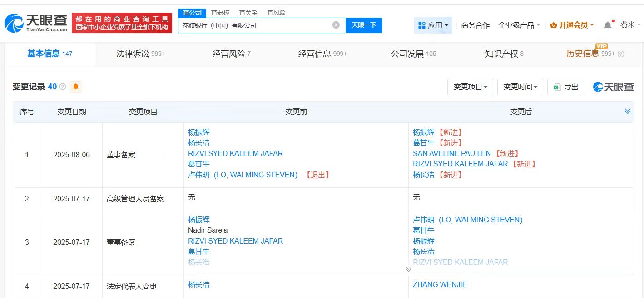Open user 费米 account dropdown
Viewport: 644px width, 298px height.
click(x=630, y=25)
